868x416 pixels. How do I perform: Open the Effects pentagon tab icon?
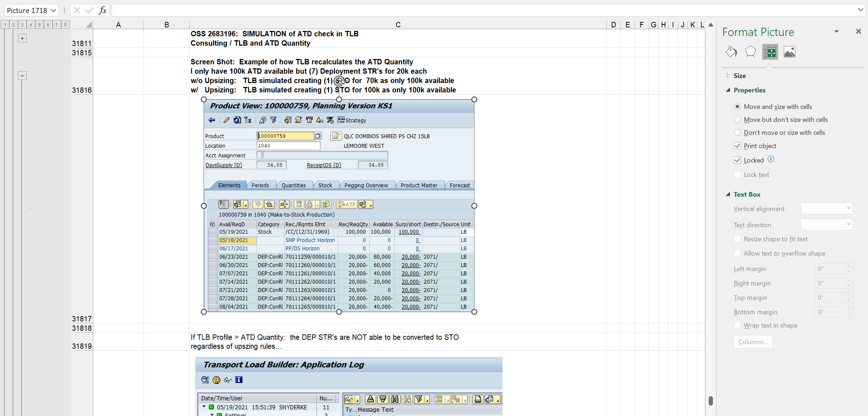(x=750, y=52)
